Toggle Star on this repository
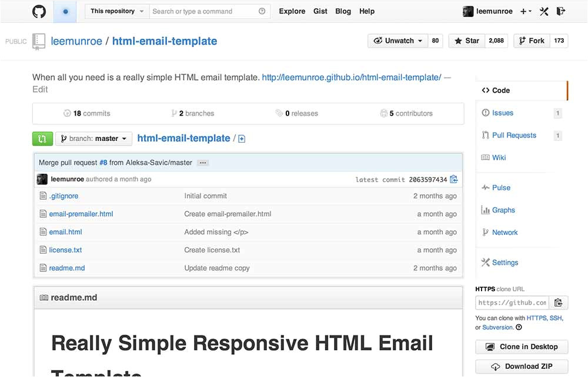The height and width of the screenshot is (377, 588). pos(467,41)
